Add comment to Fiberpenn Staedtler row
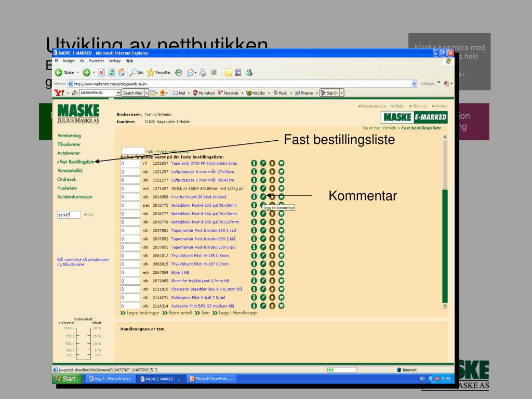The width and height of the screenshot is (532, 399). click(263, 289)
